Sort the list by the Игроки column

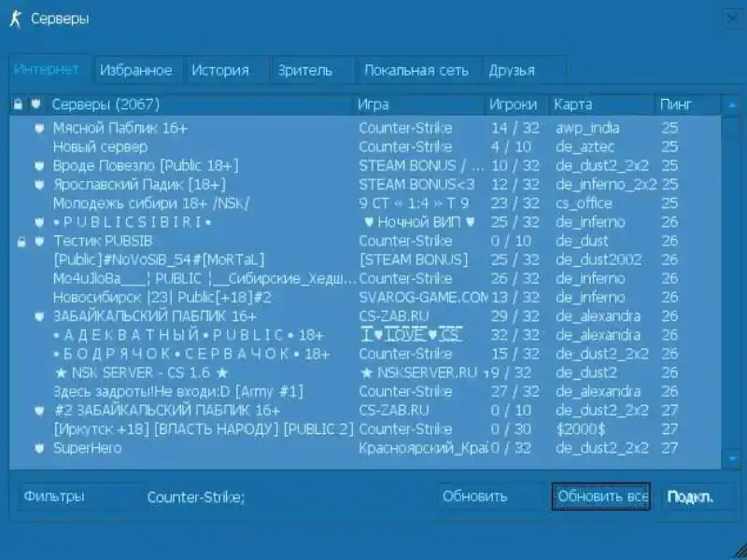point(517,105)
